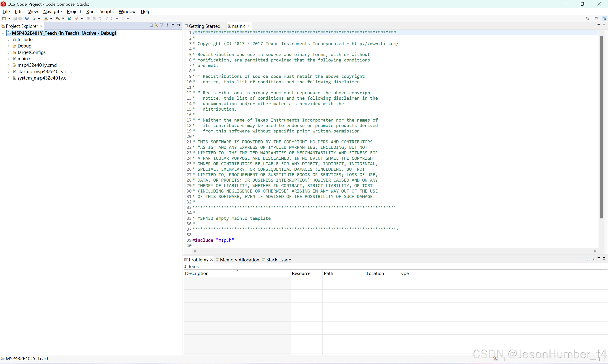This screenshot has height=364, width=608.
Task: Open the View Menu of Project Explorer
Action: coord(167,25)
